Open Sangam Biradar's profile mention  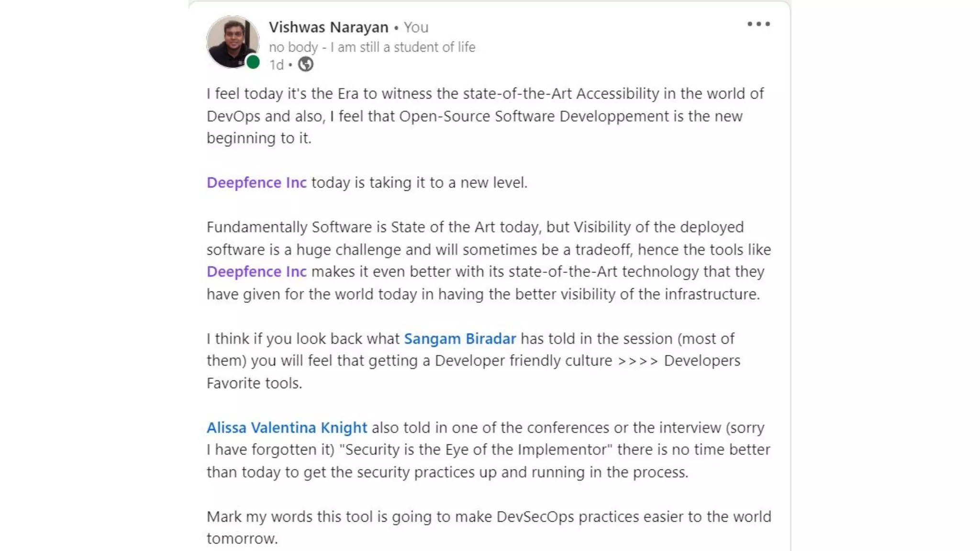point(459,339)
